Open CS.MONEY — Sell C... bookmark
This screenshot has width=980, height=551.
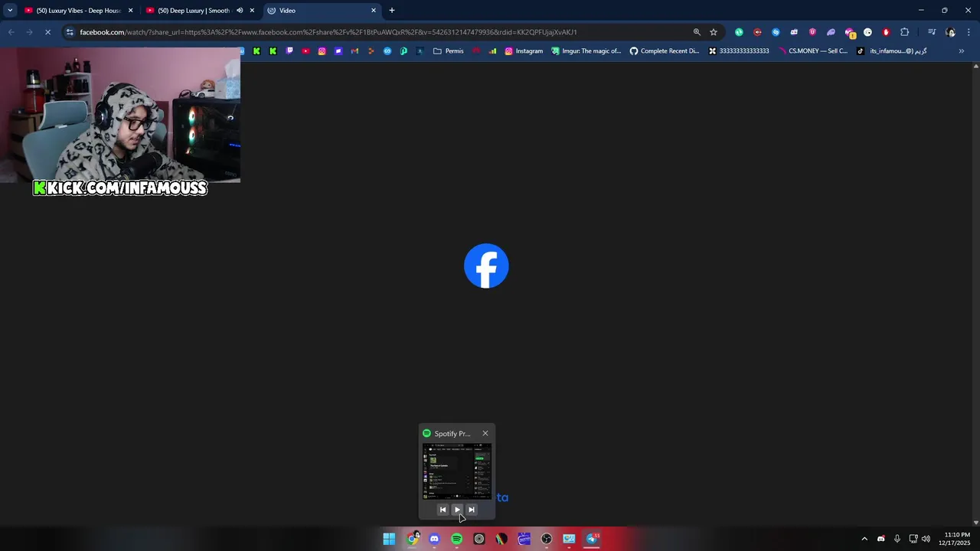point(813,51)
